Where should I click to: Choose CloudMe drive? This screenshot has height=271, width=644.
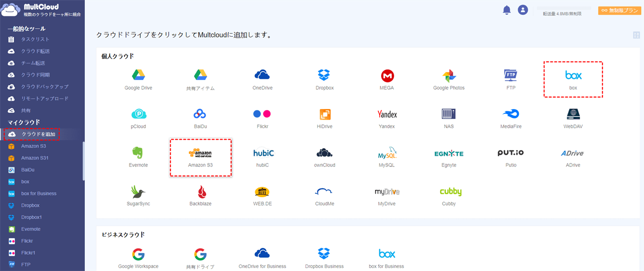click(x=324, y=196)
